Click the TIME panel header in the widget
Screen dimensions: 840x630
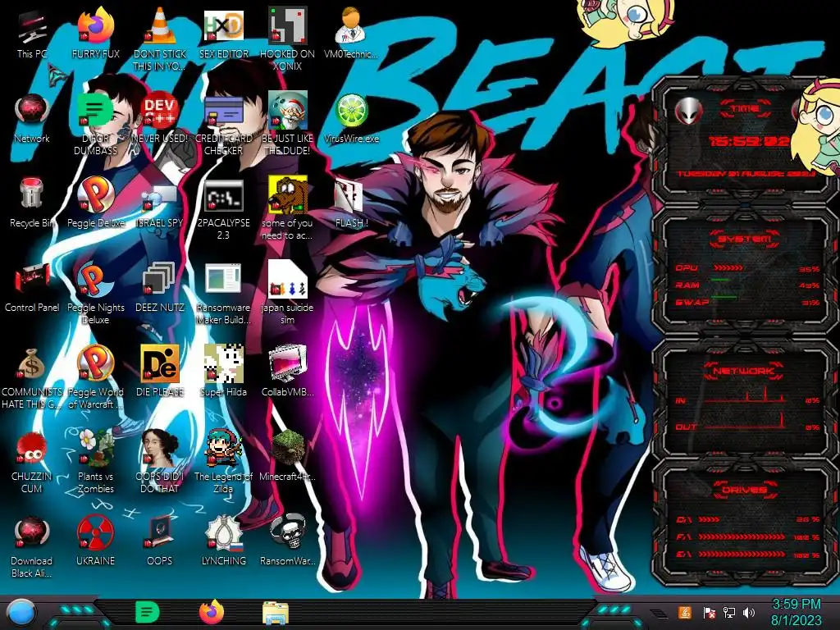tap(745, 109)
